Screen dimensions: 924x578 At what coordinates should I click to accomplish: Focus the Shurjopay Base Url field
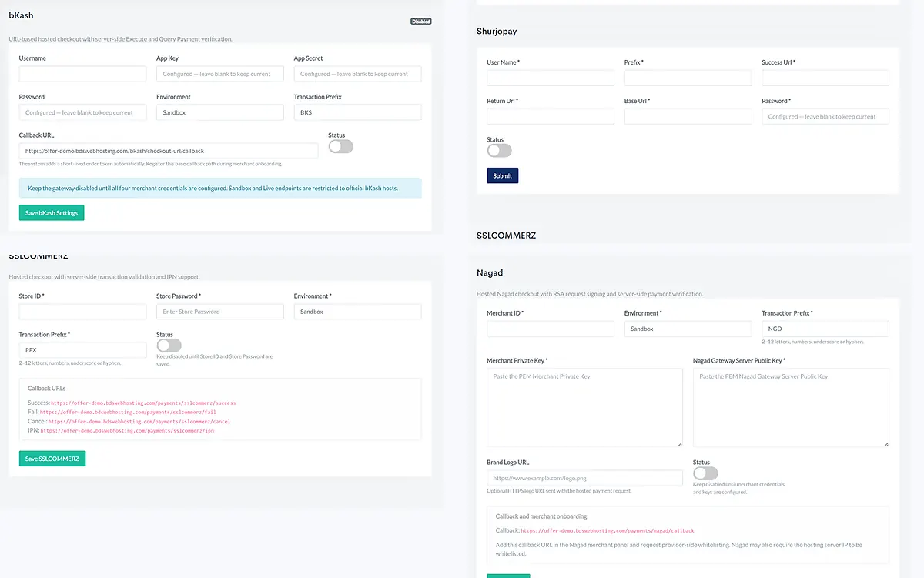click(x=688, y=116)
